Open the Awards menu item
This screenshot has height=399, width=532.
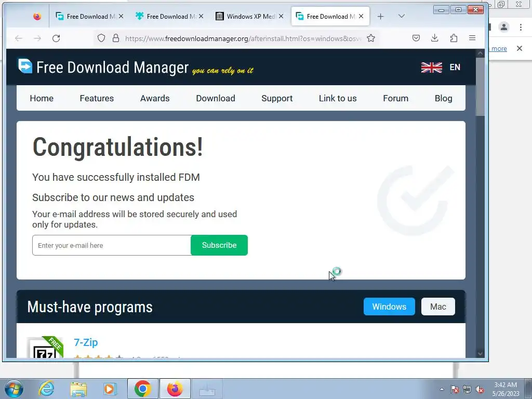(x=155, y=98)
